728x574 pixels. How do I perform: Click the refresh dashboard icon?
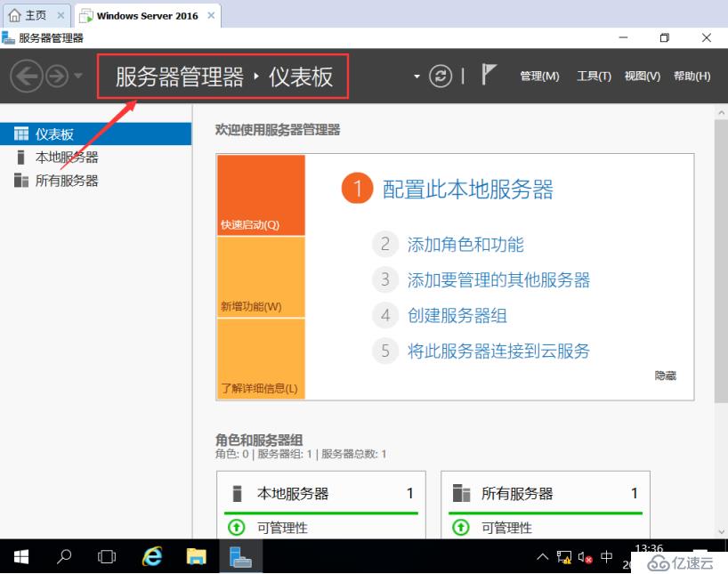coord(441,76)
